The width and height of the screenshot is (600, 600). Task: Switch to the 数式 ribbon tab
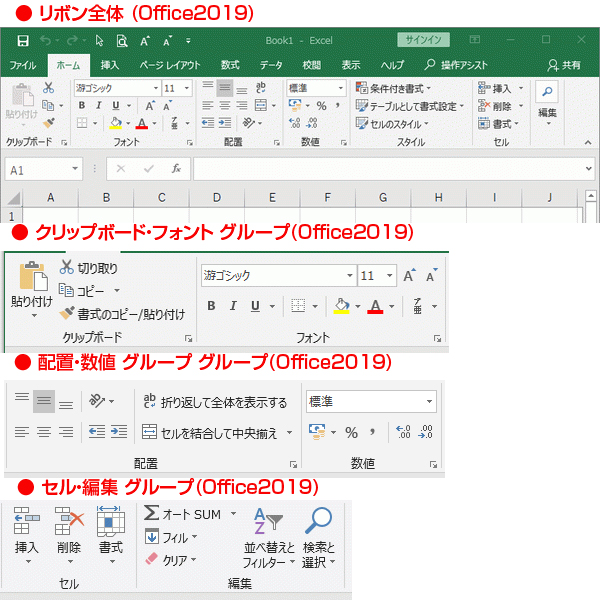click(230, 64)
